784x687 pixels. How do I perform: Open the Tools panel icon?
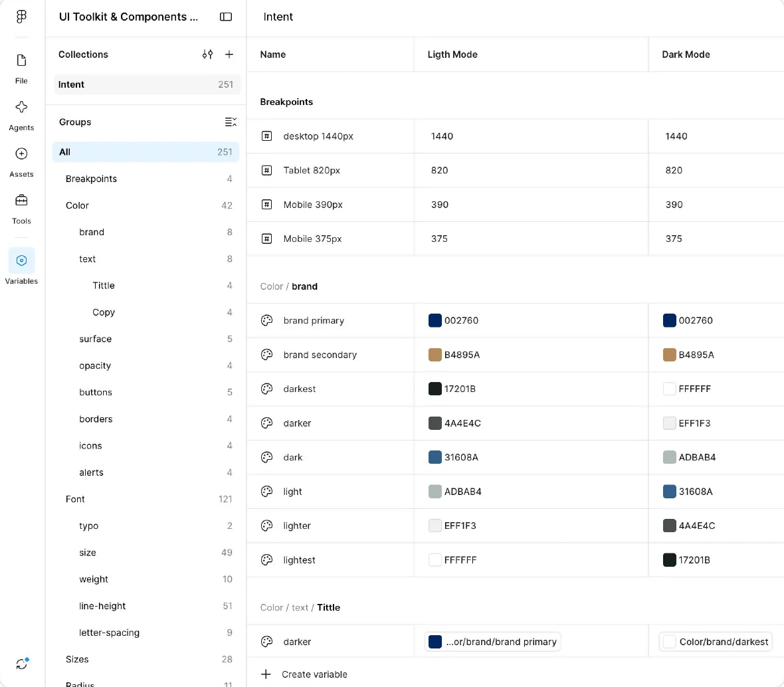tap(21, 201)
